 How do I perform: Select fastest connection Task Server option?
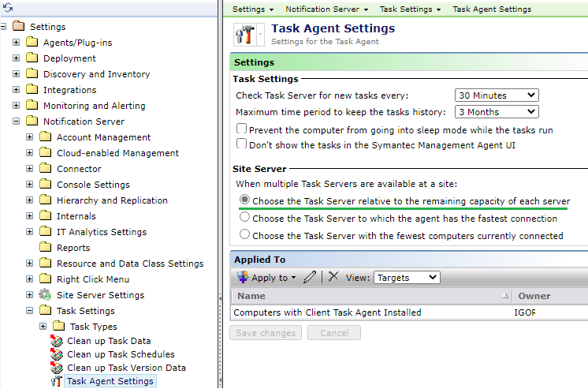coord(244,217)
